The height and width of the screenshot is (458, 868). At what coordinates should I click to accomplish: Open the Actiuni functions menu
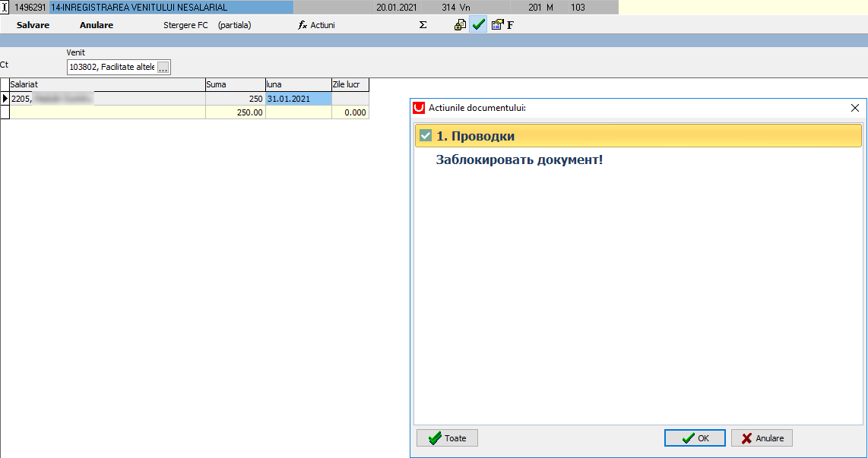(317, 25)
